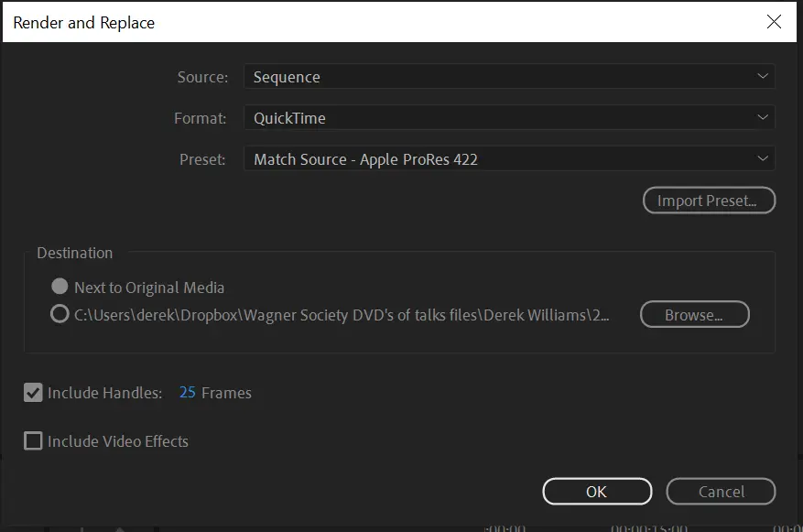The image size is (803, 532).
Task: Toggle the Include Handles checkbox
Action: 33,393
